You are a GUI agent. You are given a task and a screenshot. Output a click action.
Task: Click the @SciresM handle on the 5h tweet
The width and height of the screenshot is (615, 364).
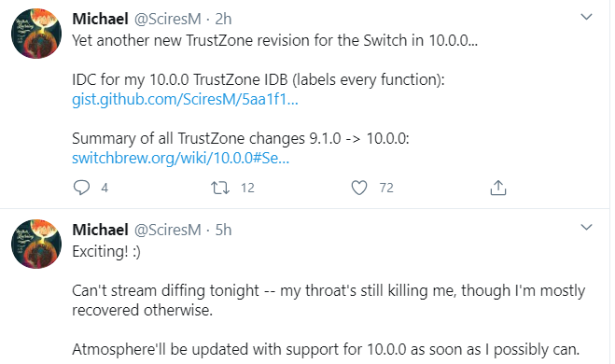[x=168, y=230]
